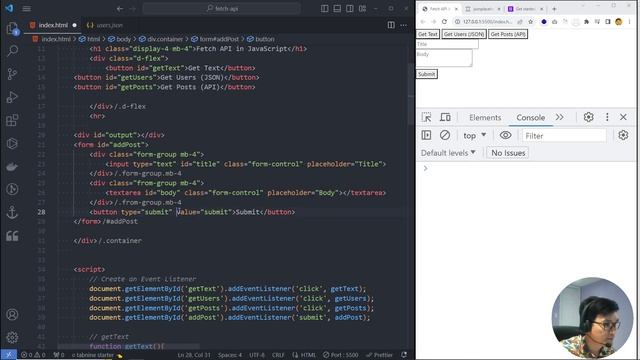
Task: Toggle the device toolbar in DevTools
Action: pos(445,117)
